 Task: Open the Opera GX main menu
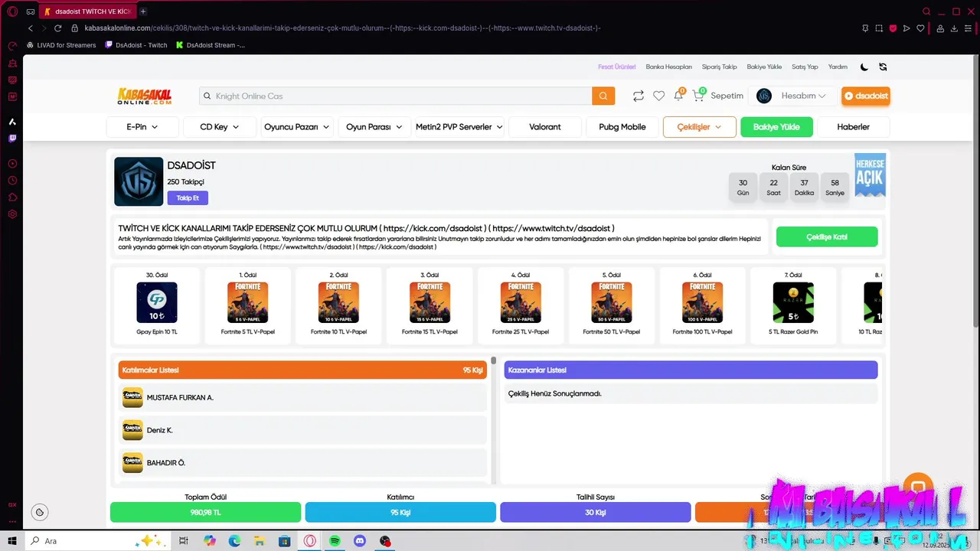point(12,11)
